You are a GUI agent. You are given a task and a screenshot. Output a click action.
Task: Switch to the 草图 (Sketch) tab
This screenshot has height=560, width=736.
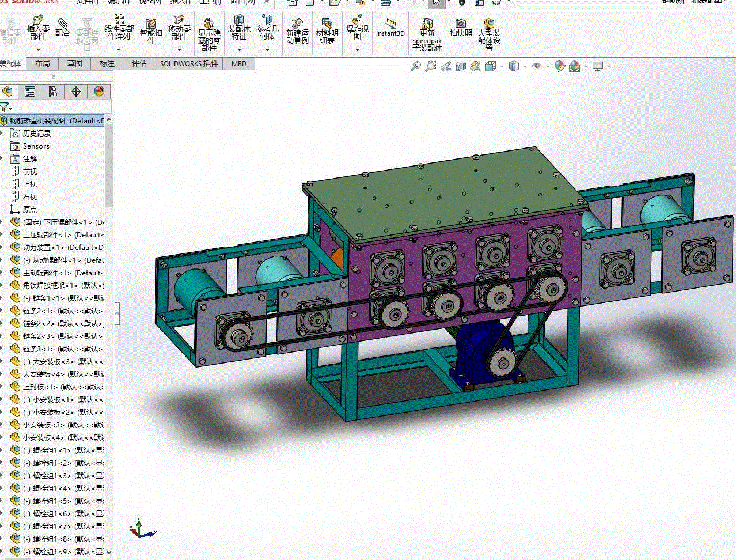pyautogui.click(x=75, y=63)
